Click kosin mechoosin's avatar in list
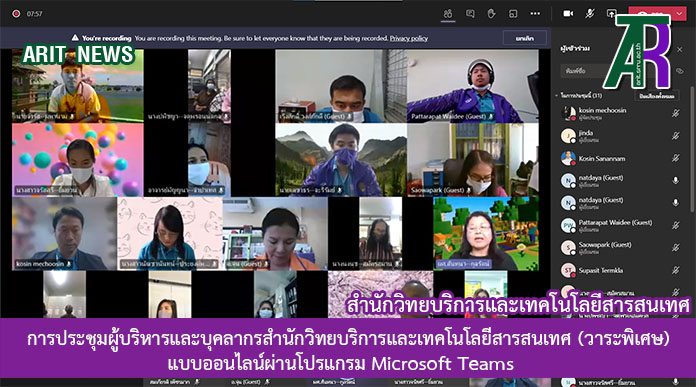696x387 pixels. 568,114
